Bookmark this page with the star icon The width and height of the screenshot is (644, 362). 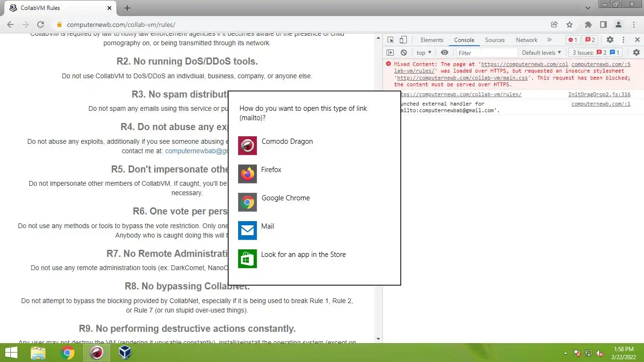click(570, 25)
